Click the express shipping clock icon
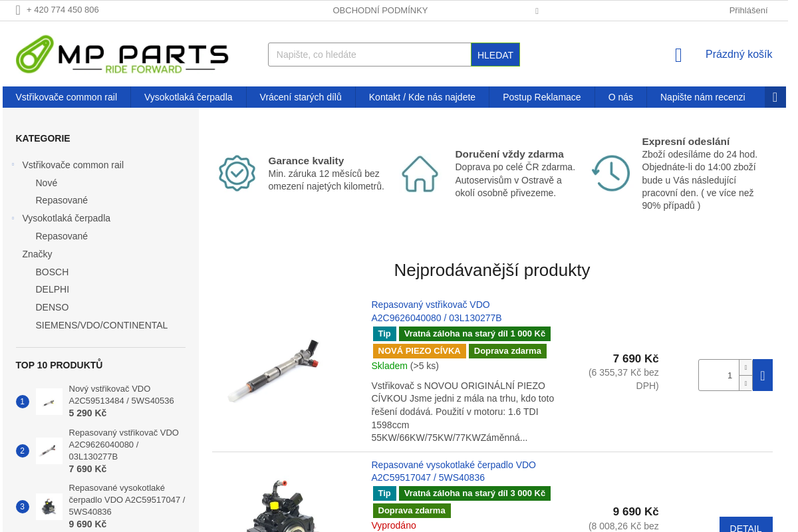 [x=610, y=173]
